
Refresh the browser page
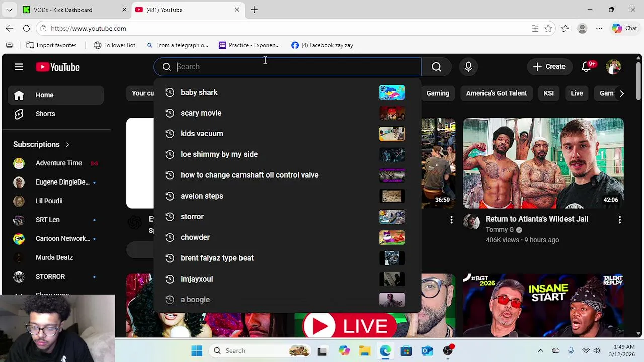(26, 29)
